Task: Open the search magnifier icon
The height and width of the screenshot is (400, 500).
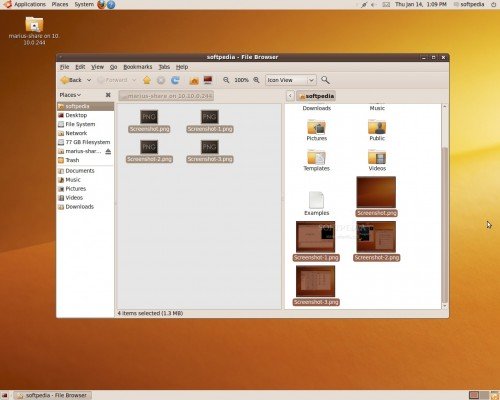Action: click(325, 80)
